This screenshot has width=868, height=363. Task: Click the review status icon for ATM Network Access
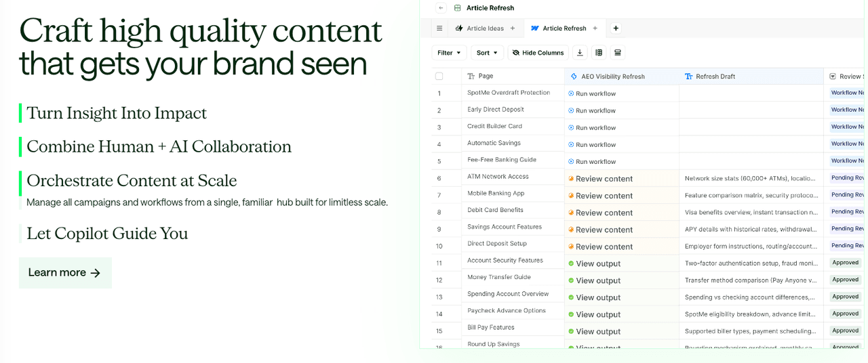(571, 179)
